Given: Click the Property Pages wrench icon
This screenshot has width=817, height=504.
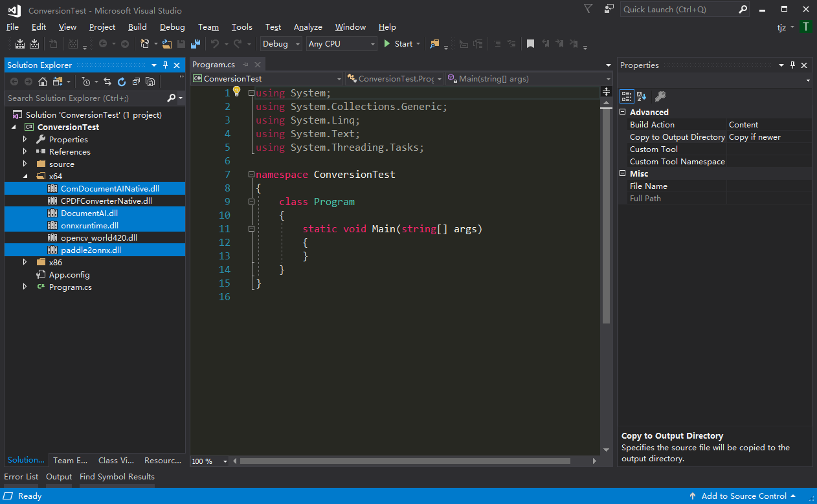Looking at the screenshot, I should pos(660,96).
